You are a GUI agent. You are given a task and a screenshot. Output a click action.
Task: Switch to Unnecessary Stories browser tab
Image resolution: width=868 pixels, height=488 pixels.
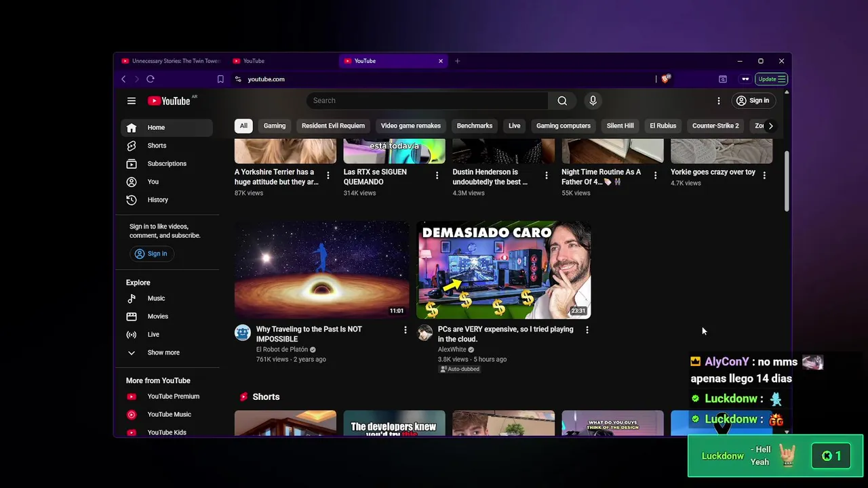pos(171,61)
